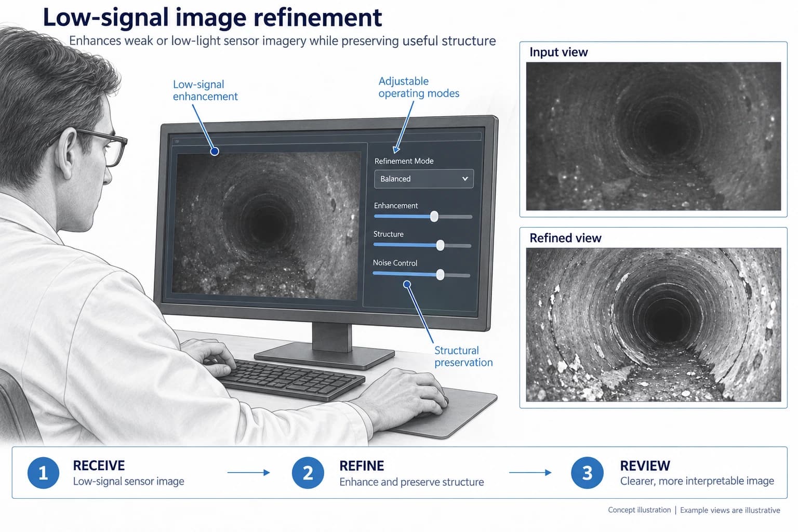Select the Refined view tunnel image
The width and height of the screenshot is (798, 532).
[653, 325]
